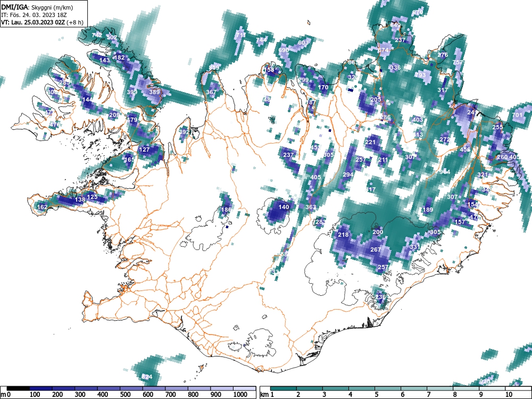Click the legend tick label '1000'
This screenshot has width=532, height=399.
coord(240,395)
